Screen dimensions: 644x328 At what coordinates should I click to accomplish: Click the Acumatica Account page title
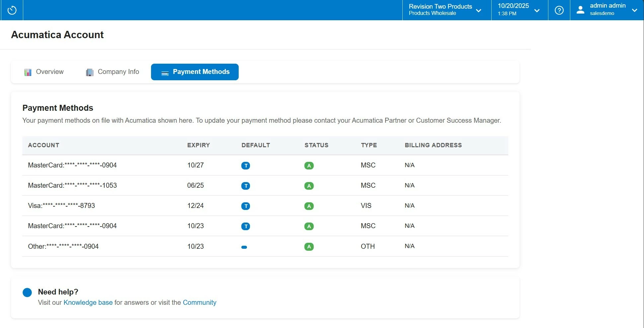[57, 35]
